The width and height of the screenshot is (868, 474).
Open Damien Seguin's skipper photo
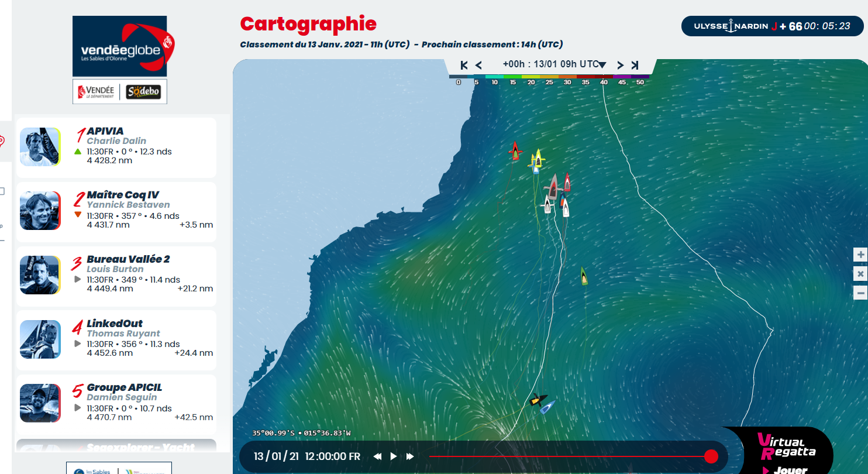coord(40,403)
